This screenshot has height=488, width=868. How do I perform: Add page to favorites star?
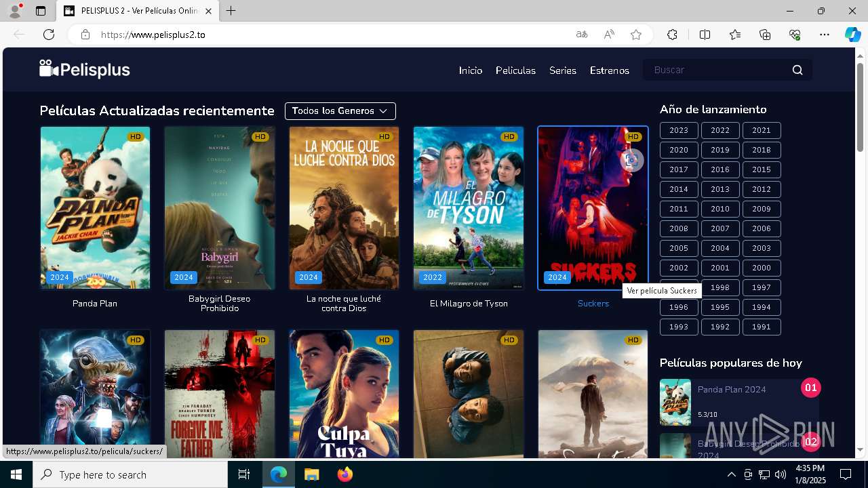636,35
